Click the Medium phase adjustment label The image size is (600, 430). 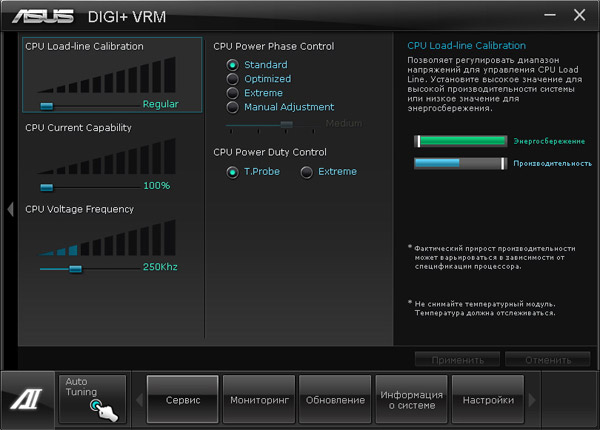coord(344,123)
